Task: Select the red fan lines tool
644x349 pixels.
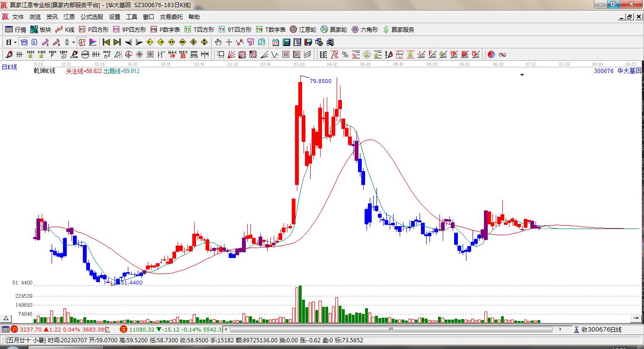Action: coord(232,55)
